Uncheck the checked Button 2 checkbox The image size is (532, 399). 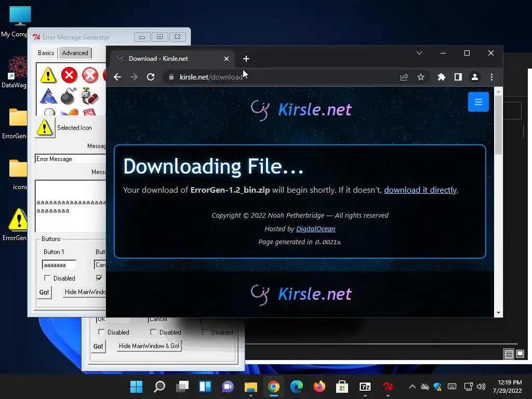pos(99,278)
